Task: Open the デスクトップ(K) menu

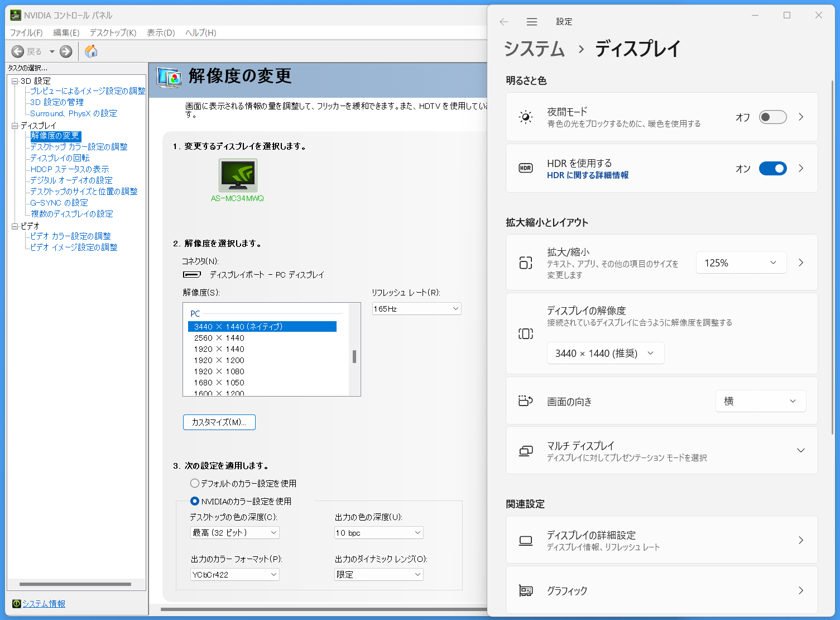Action: 113,32
